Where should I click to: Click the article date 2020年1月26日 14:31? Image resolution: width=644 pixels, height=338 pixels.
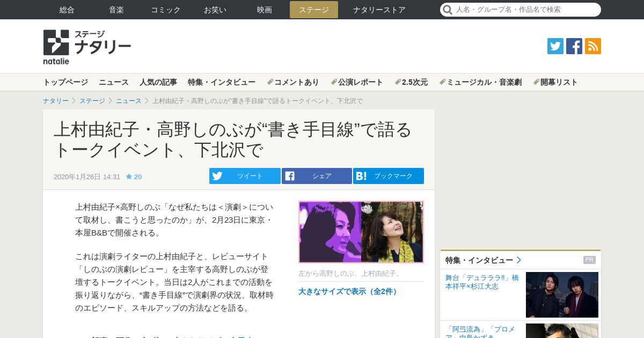coord(87,177)
